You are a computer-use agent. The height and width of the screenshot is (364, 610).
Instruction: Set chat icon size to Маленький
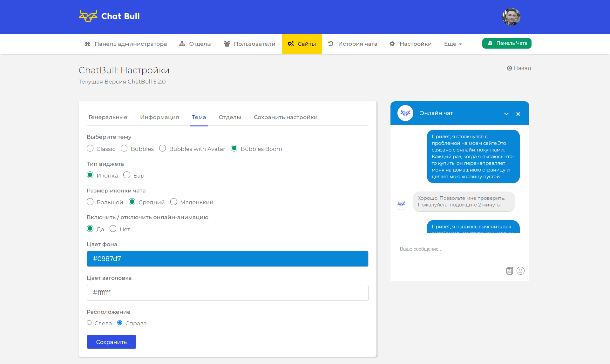[173, 202]
